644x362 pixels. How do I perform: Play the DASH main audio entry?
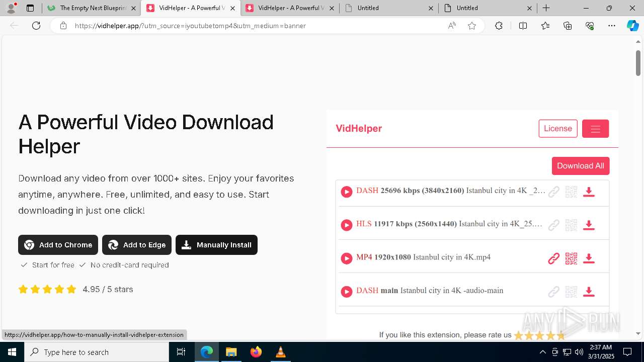point(347,292)
